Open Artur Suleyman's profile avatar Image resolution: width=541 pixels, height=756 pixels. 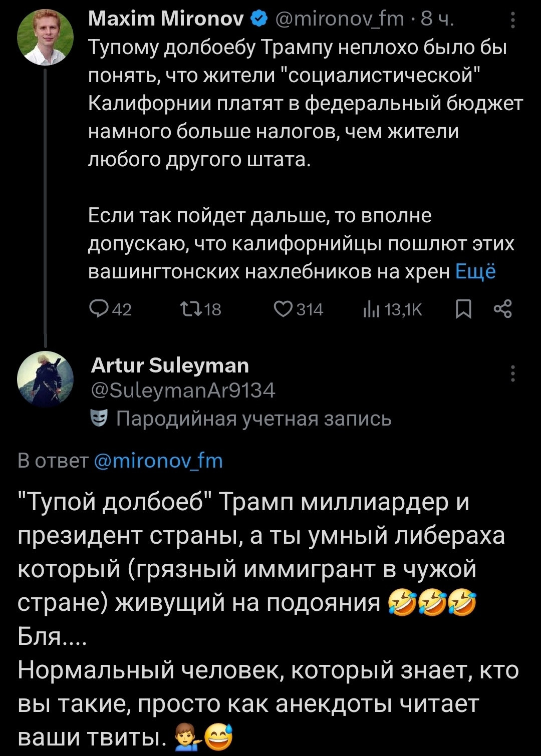coord(45,379)
